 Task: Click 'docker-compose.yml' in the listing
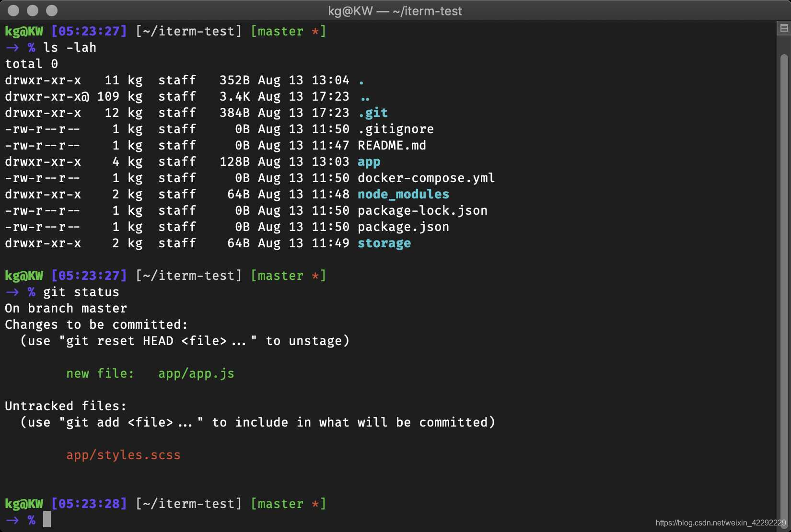[x=426, y=178]
